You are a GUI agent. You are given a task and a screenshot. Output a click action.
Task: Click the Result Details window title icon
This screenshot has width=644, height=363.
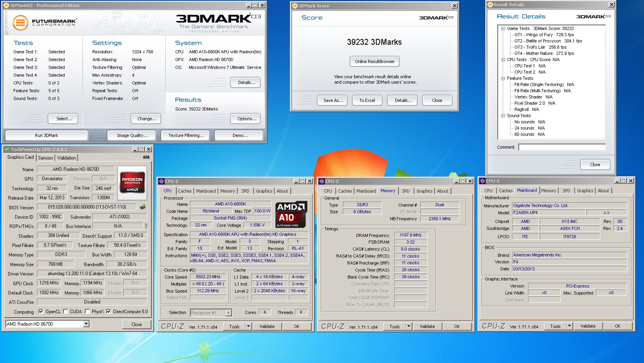click(490, 5)
